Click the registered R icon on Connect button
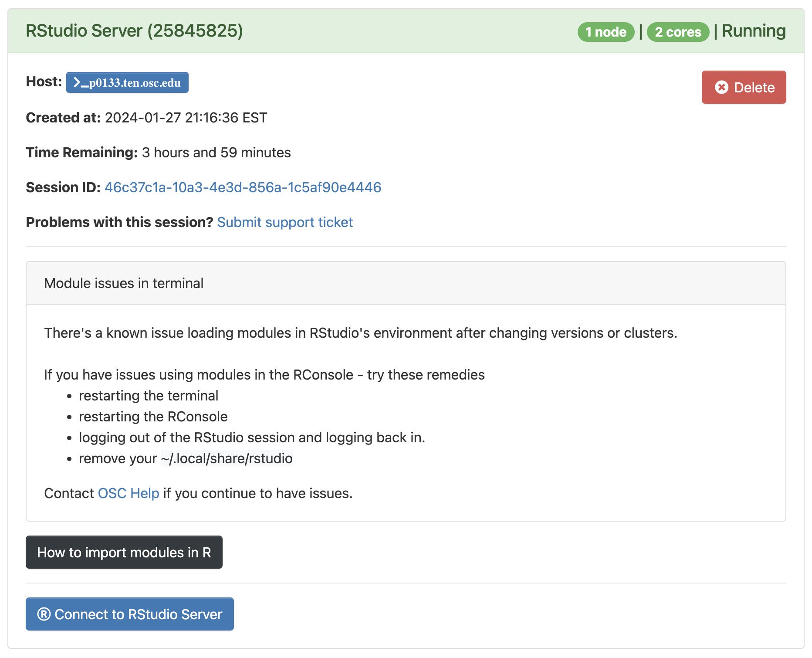This screenshot has width=812, height=658. coord(44,614)
